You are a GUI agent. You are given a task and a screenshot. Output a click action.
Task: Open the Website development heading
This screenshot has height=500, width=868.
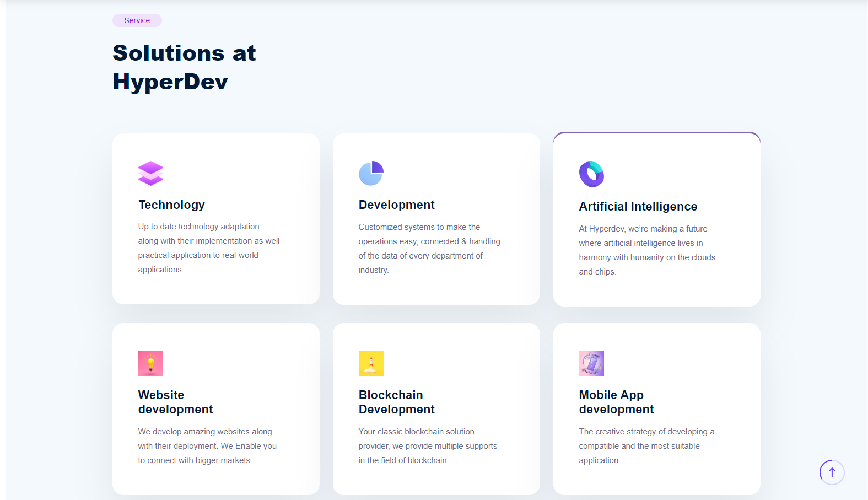click(175, 402)
